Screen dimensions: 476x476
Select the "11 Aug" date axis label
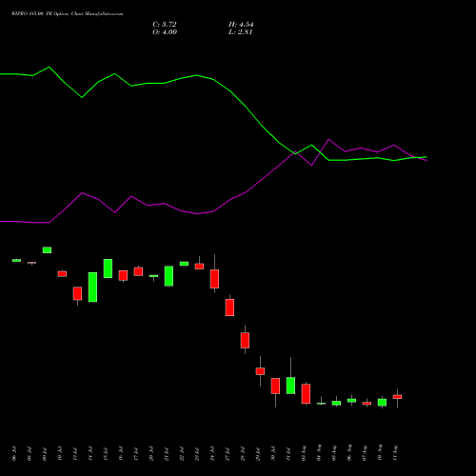tap(395, 453)
